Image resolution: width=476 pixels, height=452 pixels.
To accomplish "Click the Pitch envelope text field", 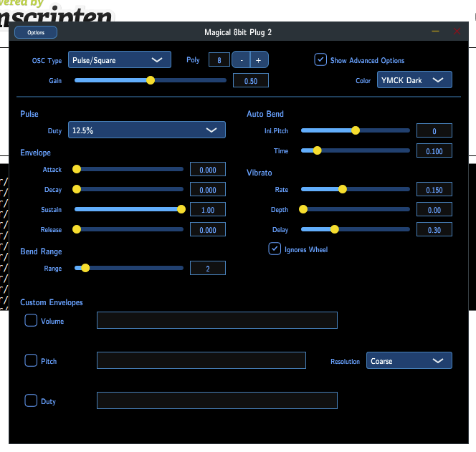I will [x=201, y=360].
